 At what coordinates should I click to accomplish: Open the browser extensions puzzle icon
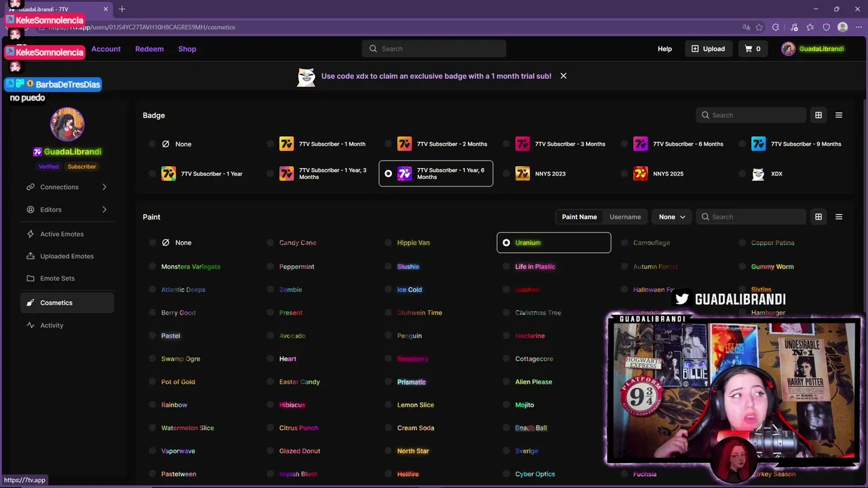click(776, 27)
